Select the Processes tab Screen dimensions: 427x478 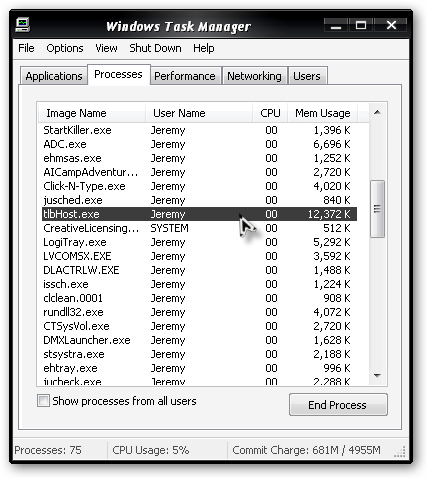[x=118, y=74]
